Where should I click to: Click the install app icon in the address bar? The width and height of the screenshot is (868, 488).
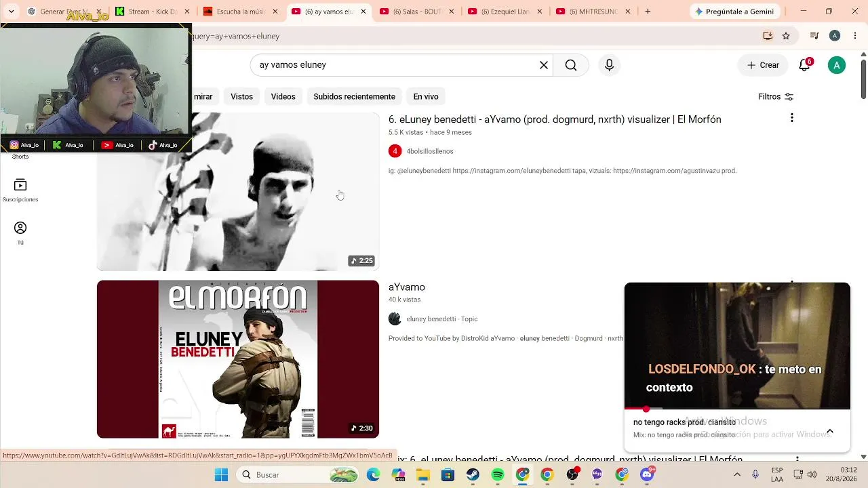point(768,36)
